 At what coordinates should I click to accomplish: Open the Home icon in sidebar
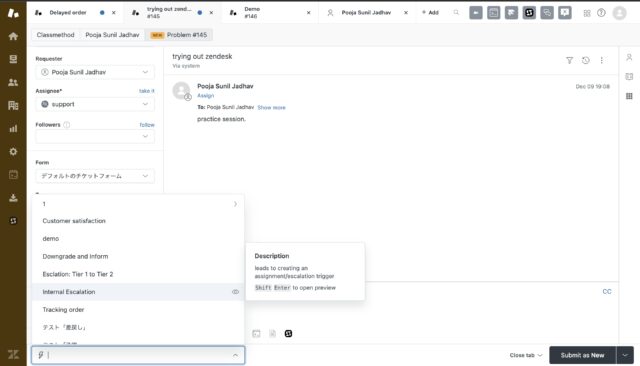coord(13,36)
